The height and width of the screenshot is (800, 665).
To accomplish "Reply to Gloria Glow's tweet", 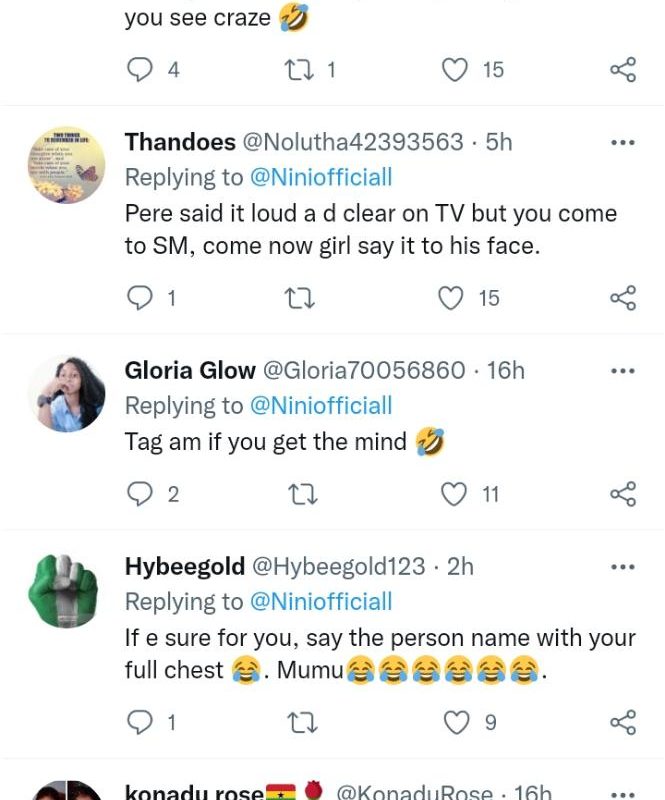I will 143,494.
